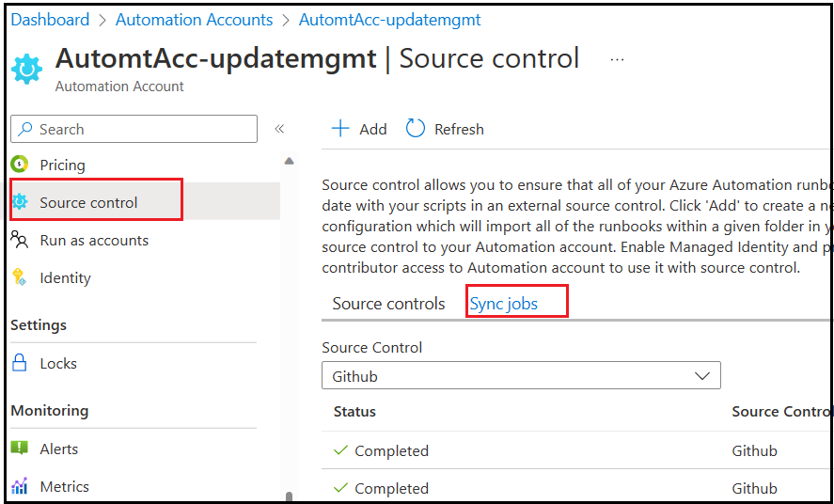
Task: Click the Metrics chart icon
Action: 20,485
